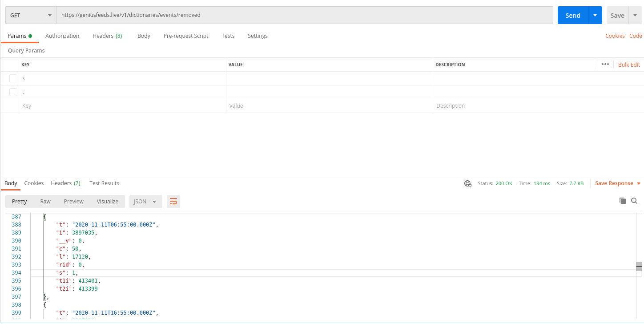Open the GET request method dropdown
Image resolution: width=644 pixels, height=324 pixels.
30,15
